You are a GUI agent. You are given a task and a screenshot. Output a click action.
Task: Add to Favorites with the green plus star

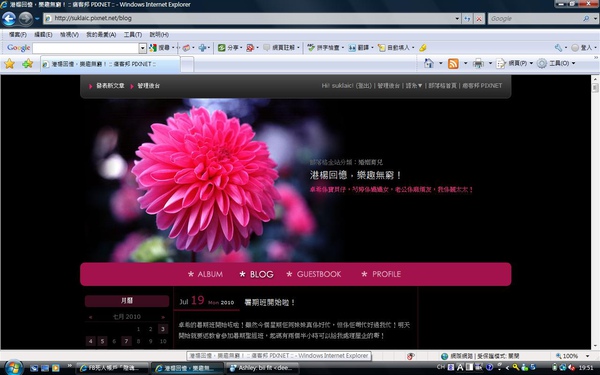coord(28,64)
